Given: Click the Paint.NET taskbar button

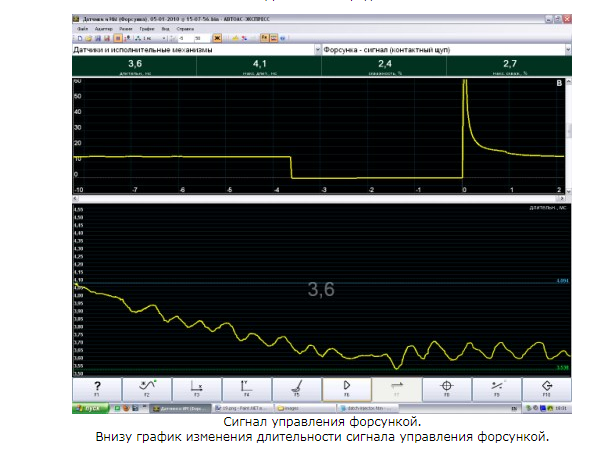Looking at the screenshot, I should [x=243, y=408].
